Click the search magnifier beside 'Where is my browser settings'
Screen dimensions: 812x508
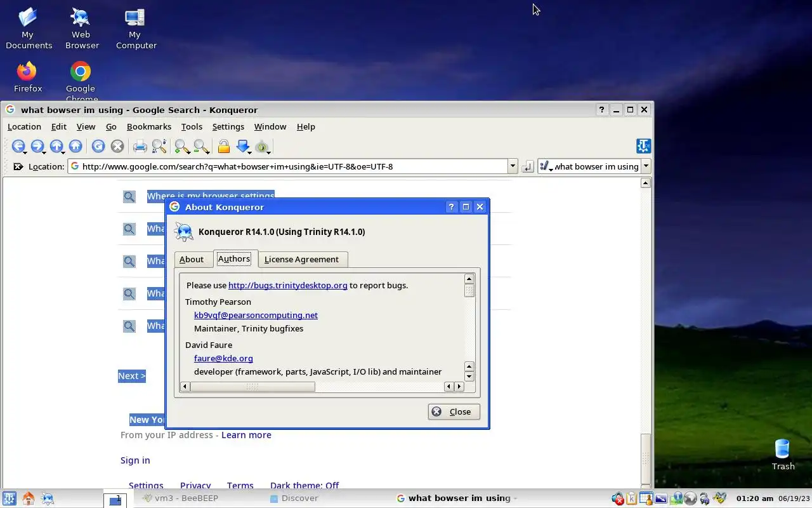point(129,196)
